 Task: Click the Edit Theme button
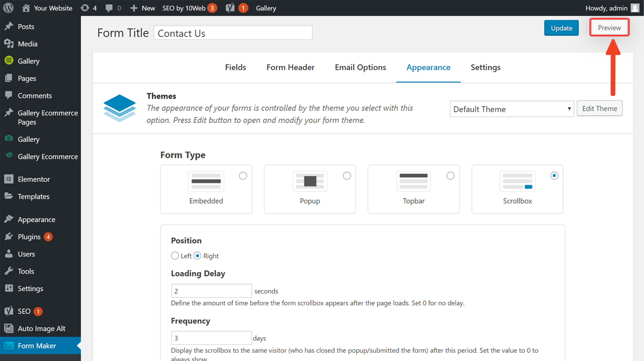(x=600, y=108)
